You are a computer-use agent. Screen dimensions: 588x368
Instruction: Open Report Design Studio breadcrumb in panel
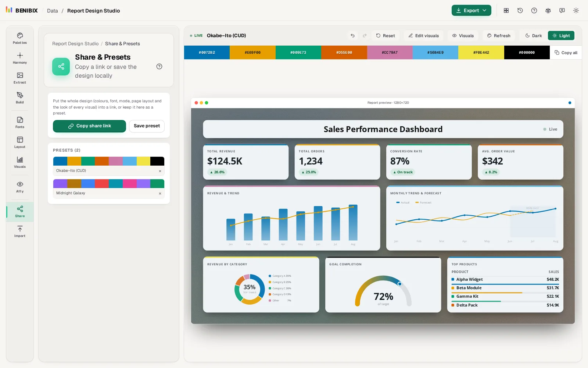[x=75, y=44]
